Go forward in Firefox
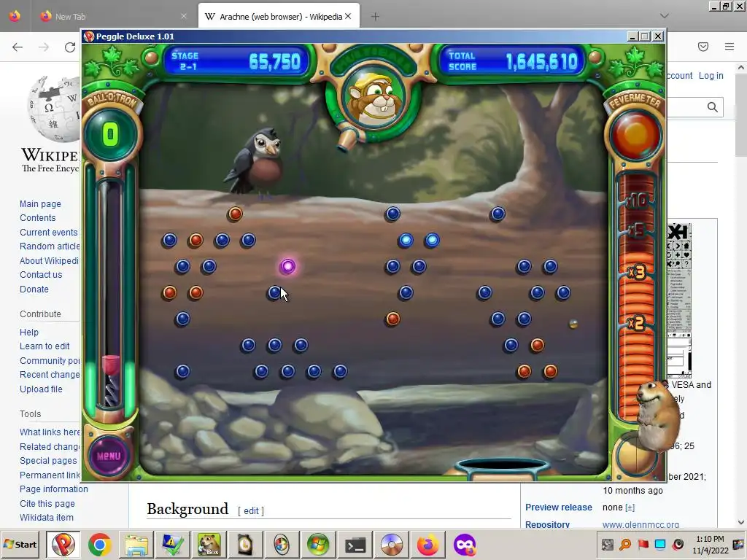The image size is (747, 560). point(44,47)
